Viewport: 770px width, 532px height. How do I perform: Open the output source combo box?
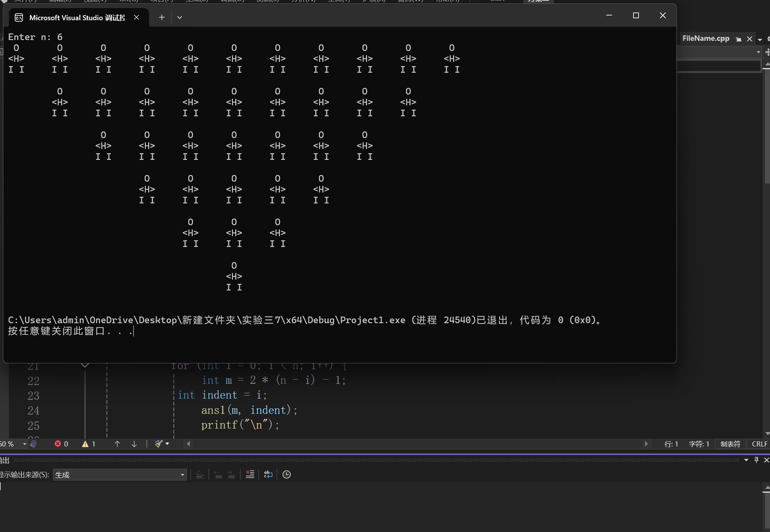pyautogui.click(x=120, y=474)
